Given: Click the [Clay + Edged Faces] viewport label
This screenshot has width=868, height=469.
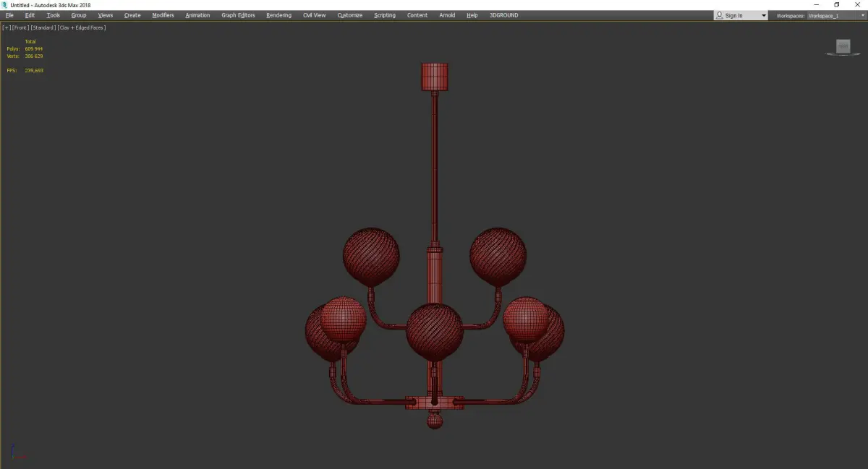Looking at the screenshot, I should point(82,27).
